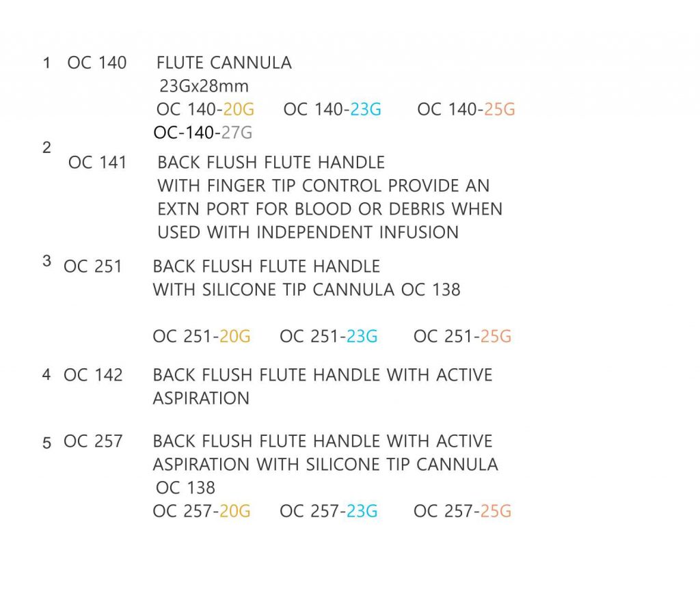Viewport: 700px width, 606px height.
Task: Click the OC 142 product code
Action: point(93,375)
